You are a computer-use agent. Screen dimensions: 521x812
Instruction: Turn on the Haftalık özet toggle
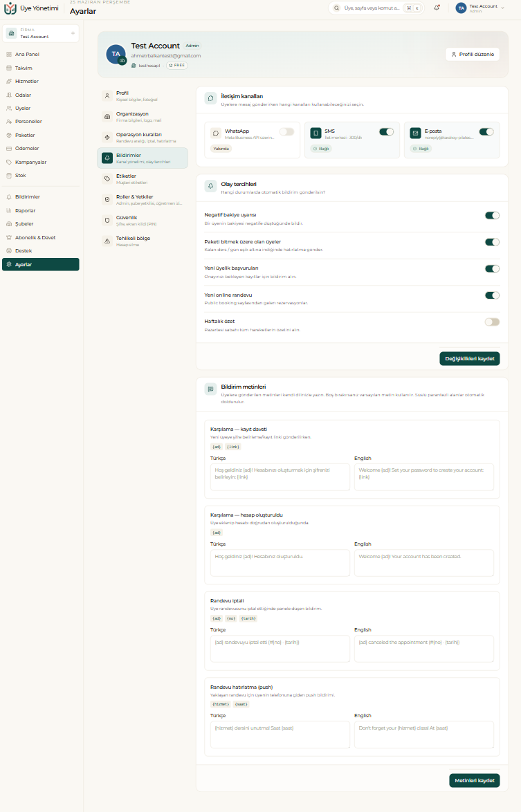click(x=492, y=322)
